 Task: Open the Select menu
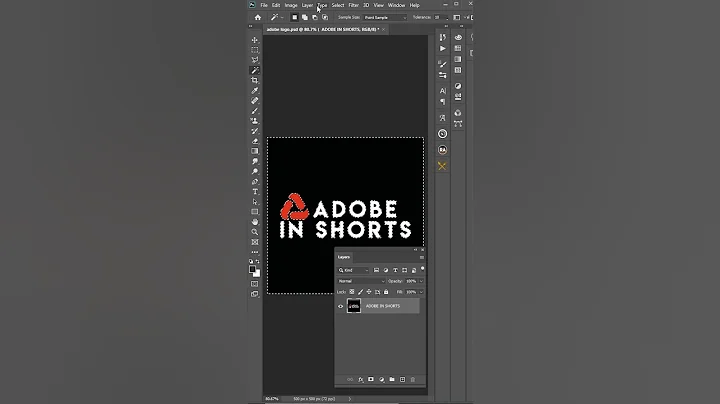(x=338, y=5)
